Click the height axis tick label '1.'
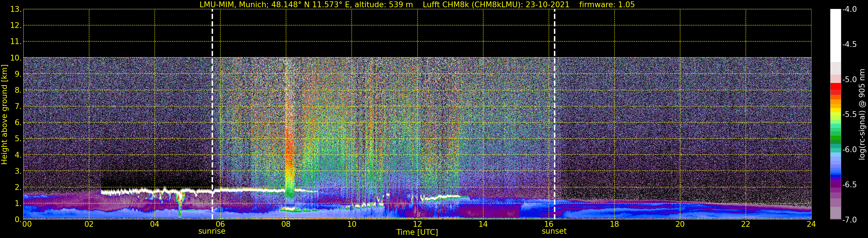Image resolution: width=868 pixels, height=238 pixels. point(18,203)
